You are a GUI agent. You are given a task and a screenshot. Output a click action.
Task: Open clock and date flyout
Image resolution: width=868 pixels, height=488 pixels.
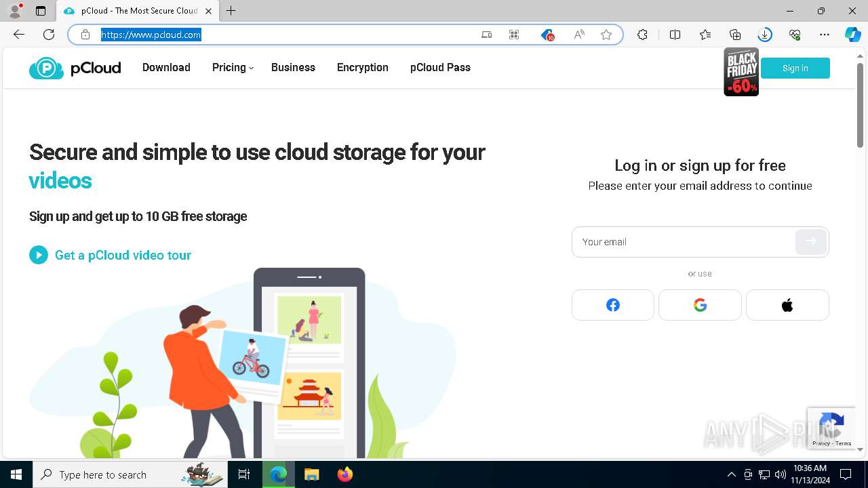click(809, 474)
